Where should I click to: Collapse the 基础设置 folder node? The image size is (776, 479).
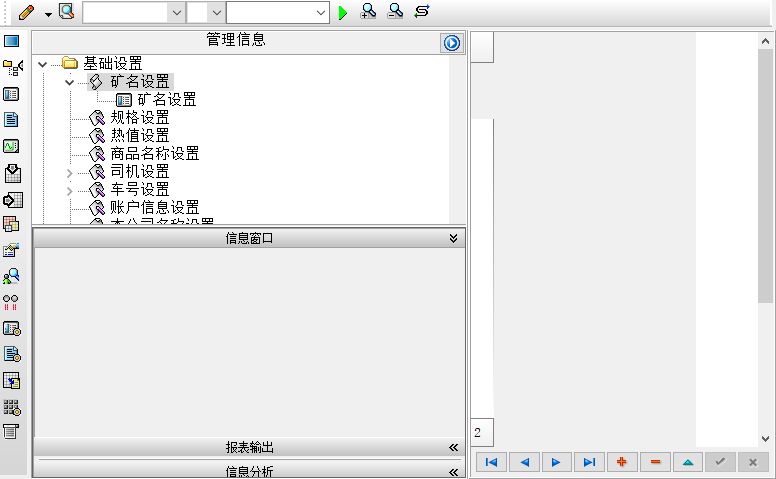(x=43, y=64)
